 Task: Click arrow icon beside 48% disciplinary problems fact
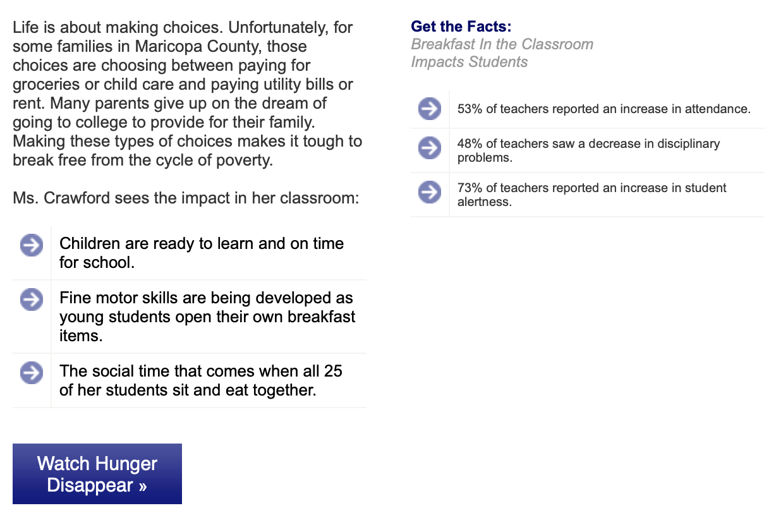(430, 148)
